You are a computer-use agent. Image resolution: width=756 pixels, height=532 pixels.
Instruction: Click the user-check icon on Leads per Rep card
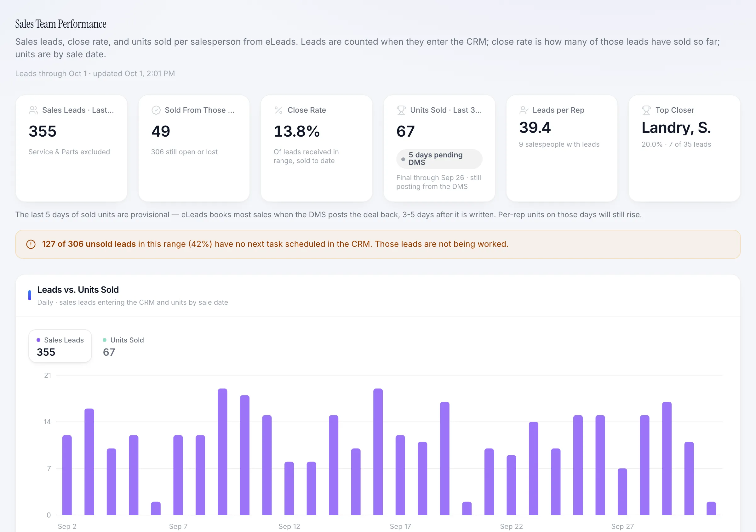point(524,110)
